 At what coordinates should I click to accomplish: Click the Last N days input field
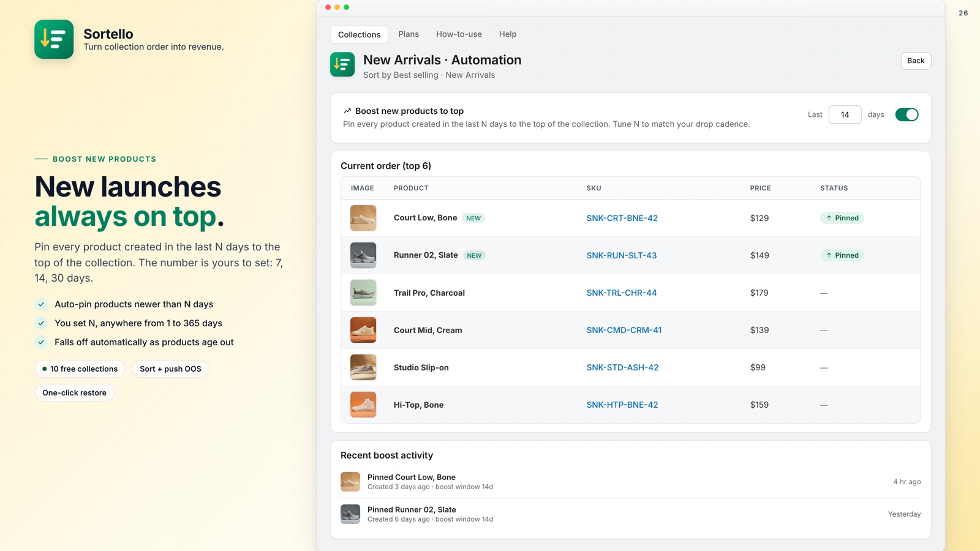(x=845, y=114)
